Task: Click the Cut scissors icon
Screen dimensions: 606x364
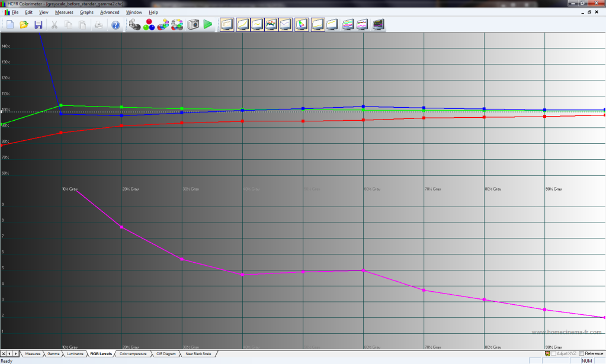Action: pos(54,25)
